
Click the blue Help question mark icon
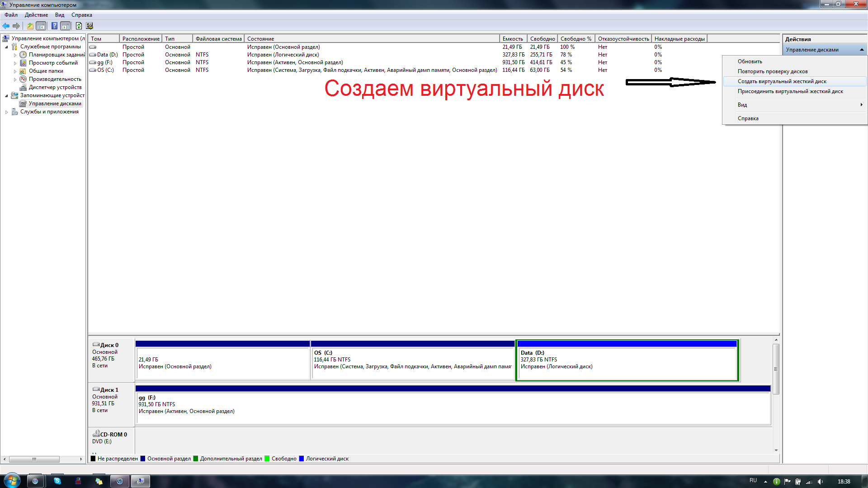[54, 26]
